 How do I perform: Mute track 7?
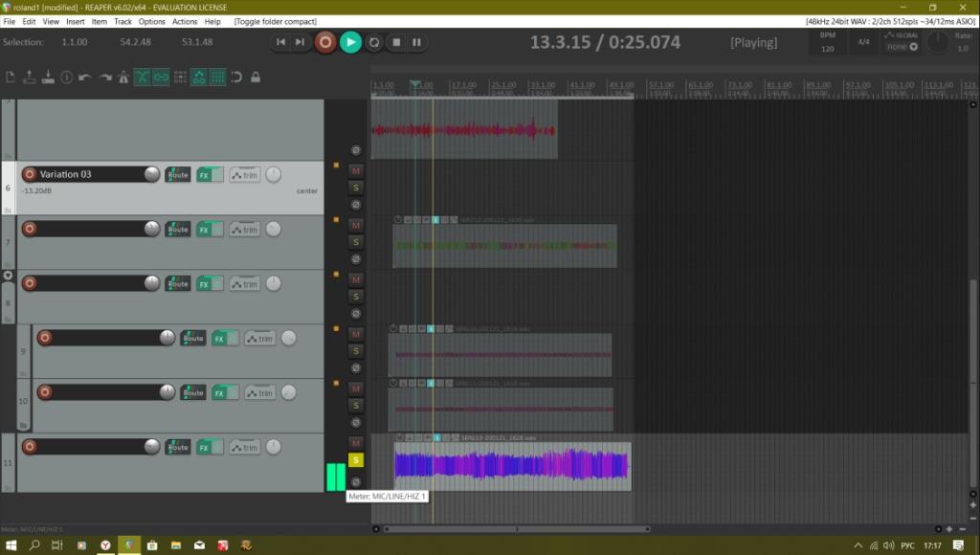[356, 225]
